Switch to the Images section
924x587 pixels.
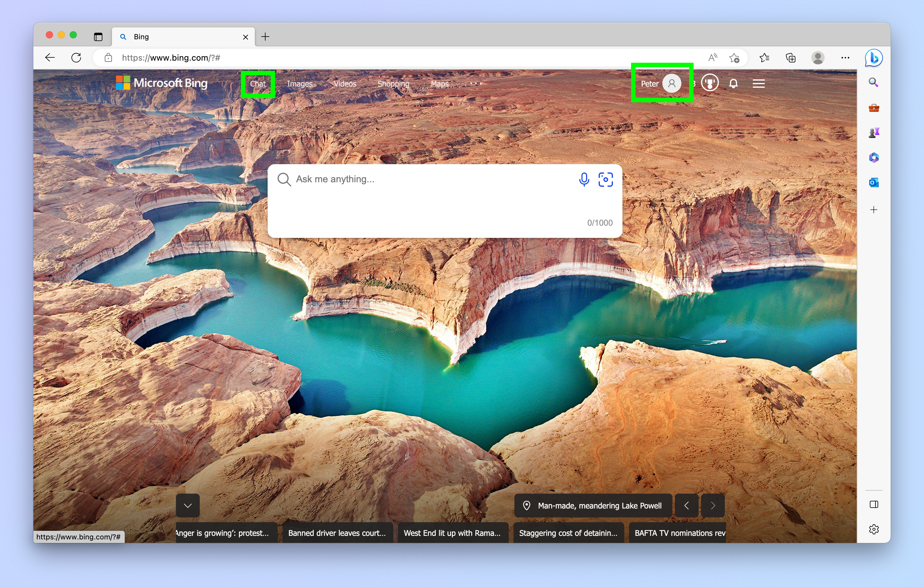[300, 84]
